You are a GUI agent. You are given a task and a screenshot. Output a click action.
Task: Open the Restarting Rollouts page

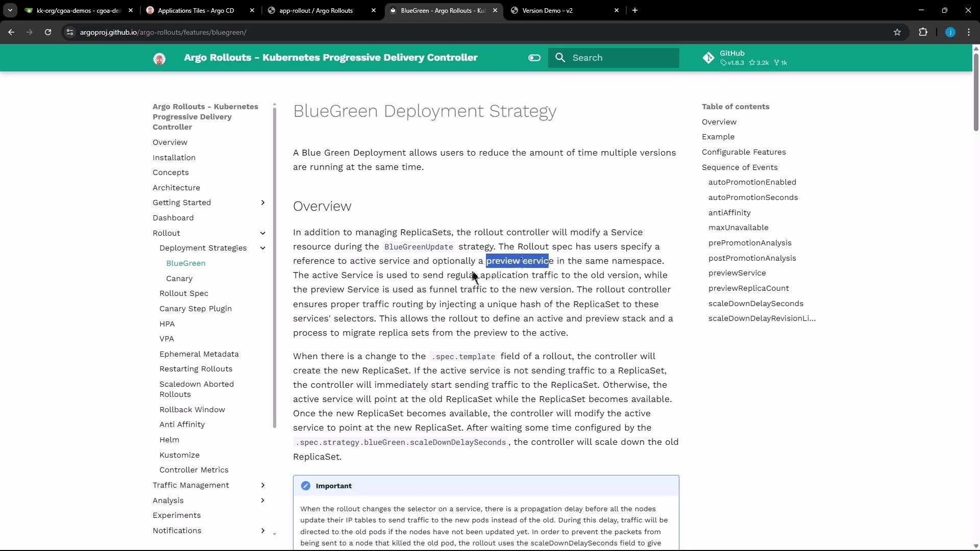point(195,369)
